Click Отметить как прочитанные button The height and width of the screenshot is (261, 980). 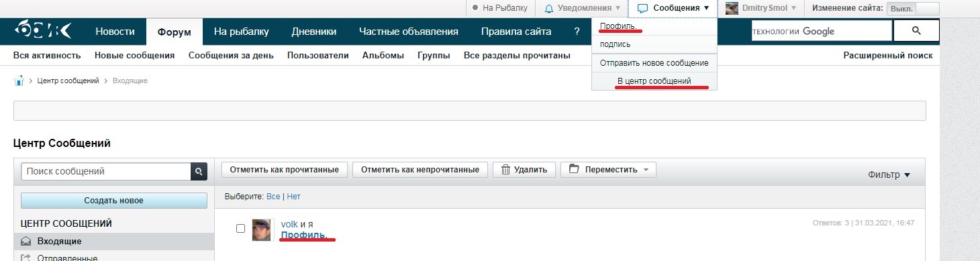285,170
